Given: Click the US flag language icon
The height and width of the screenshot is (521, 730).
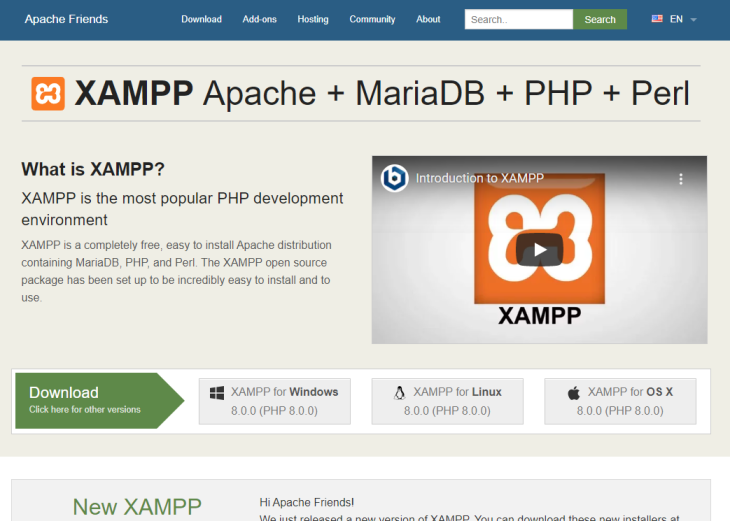Looking at the screenshot, I should click(657, 19).
